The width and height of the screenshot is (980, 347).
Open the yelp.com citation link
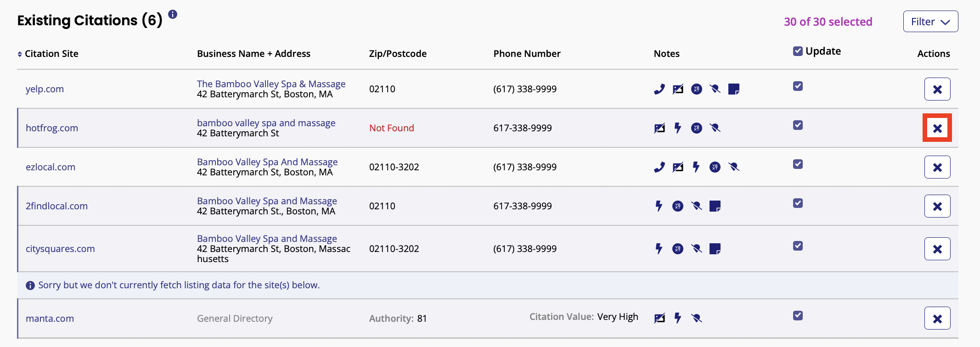pos(45,89)
